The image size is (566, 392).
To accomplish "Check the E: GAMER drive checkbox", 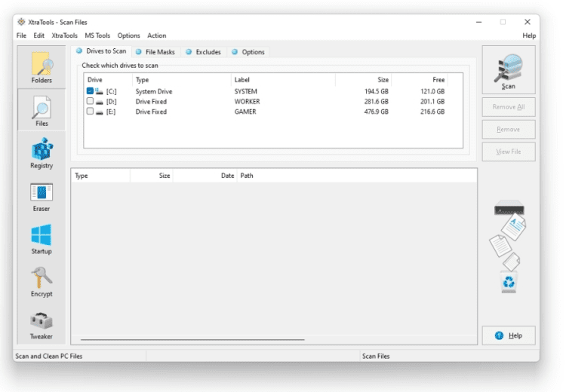I will (x=90, y=111).
